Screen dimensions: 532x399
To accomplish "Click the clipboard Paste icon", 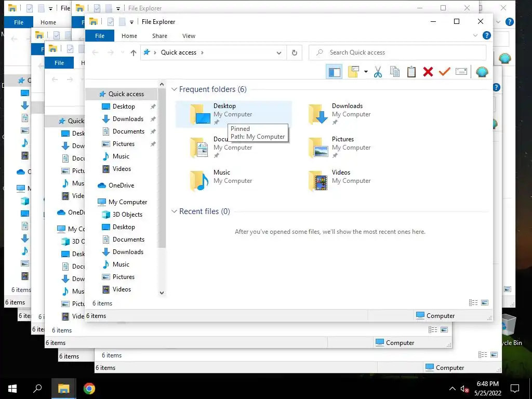I will [411, 72].
